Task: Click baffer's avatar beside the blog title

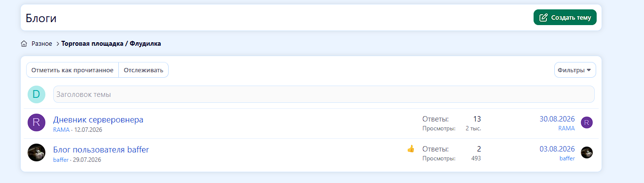Action: [x=36, y=152]
